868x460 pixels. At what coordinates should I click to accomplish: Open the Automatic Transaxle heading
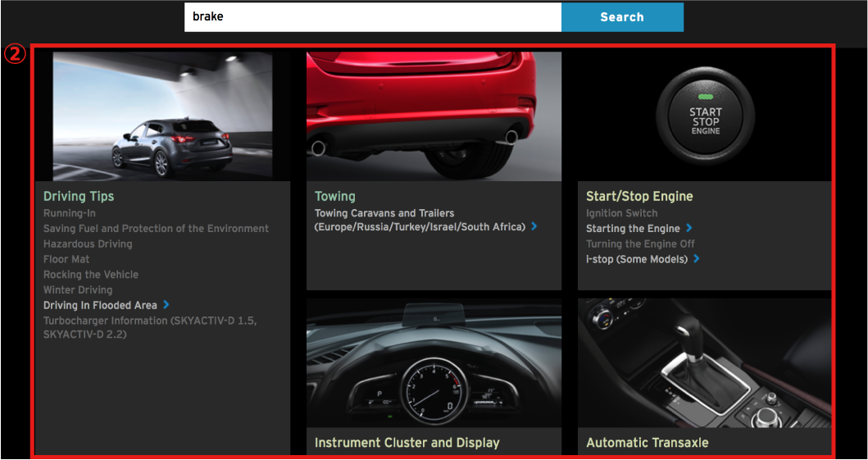647,443
